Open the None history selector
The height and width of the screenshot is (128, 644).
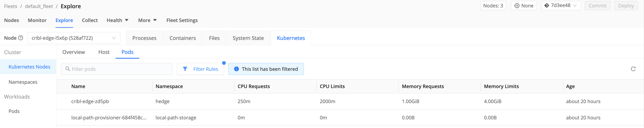point(523,6)
